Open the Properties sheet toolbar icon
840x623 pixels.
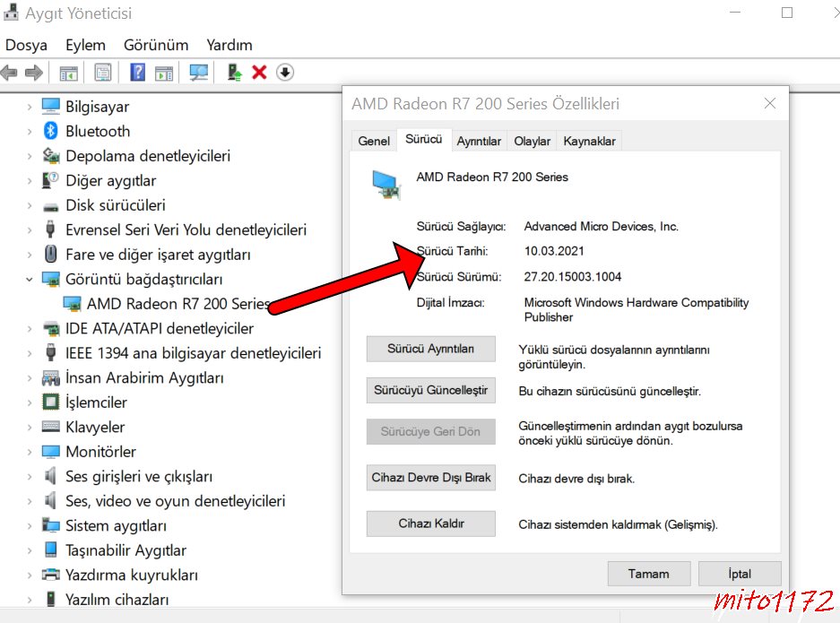tap(102, 73)
